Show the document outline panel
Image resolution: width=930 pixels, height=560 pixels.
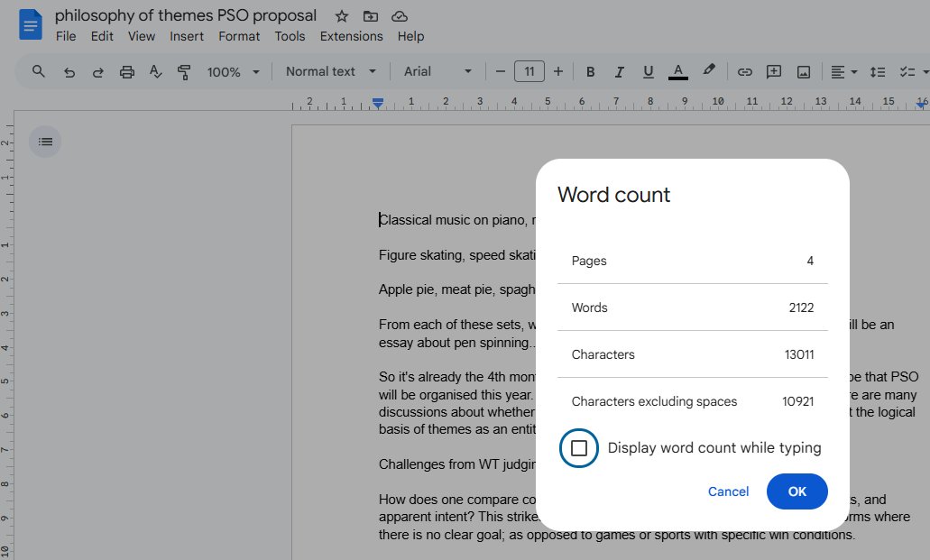point(45,142)
